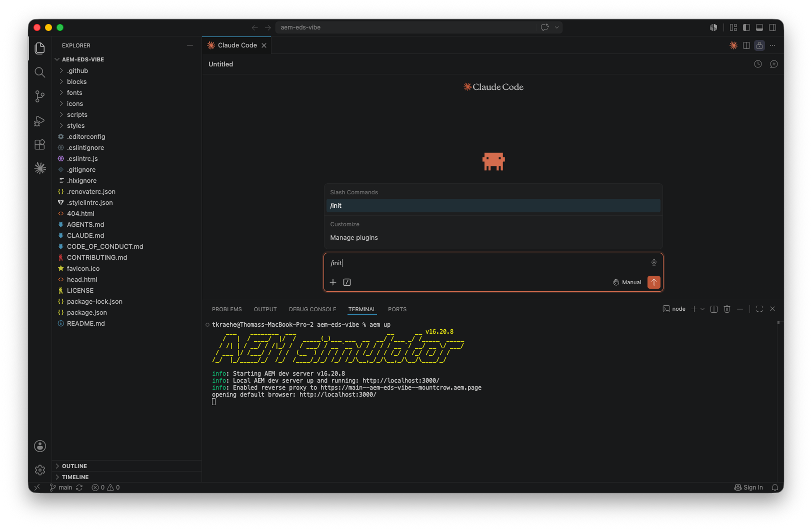Open remote window indicator in status bar
The width and height of the screenshot is (812, 530).
point(37,488)
